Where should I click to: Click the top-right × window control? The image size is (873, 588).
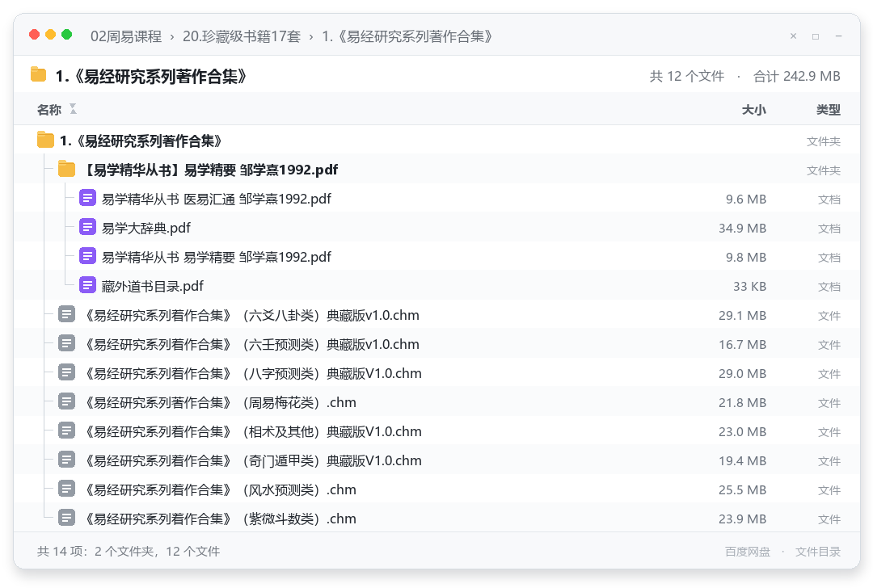[x=794, y=36]
